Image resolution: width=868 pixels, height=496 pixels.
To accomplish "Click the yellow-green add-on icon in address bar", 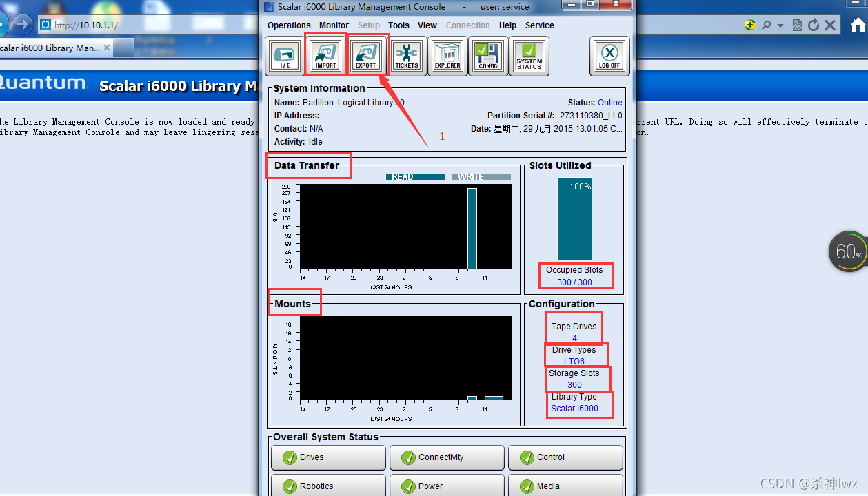I will (x=750, y=25).
